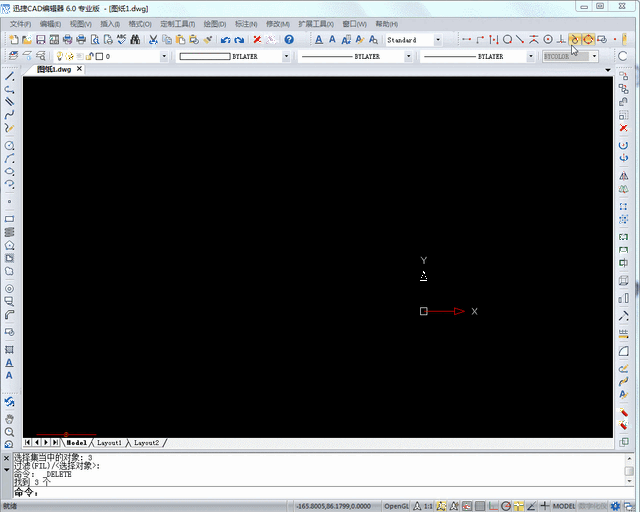The height and width of the screenshot is (512, 640).
Task: Open the BYCOLOR plot style dropdown
Action: pos(594,56)
